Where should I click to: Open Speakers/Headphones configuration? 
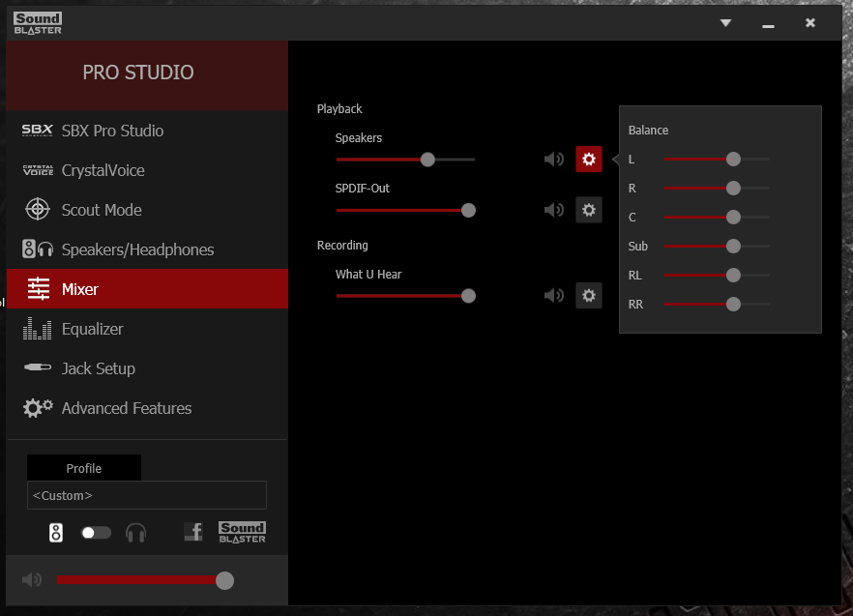click(147, 249)
